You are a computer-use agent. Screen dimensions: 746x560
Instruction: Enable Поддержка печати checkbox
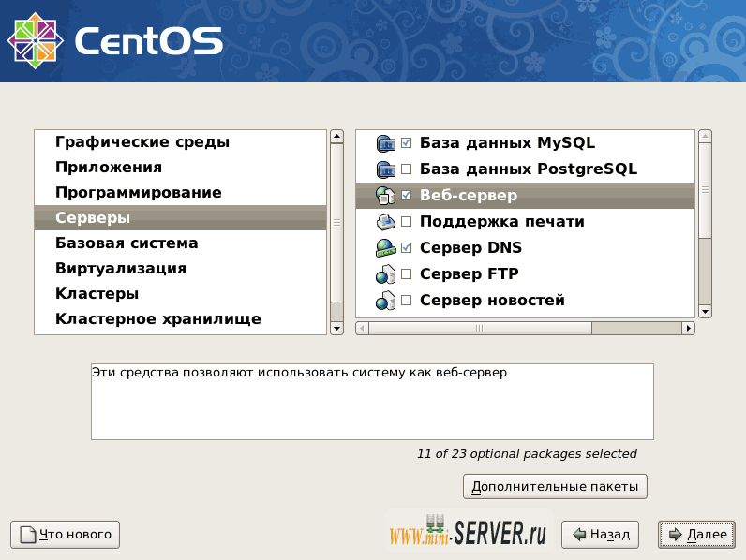tap(407, 221)
